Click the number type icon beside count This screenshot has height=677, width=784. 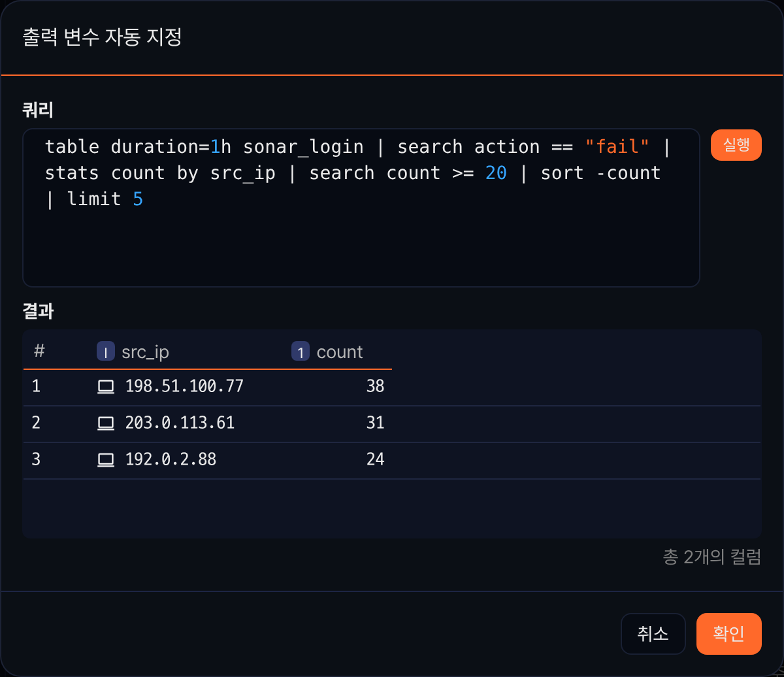click(301, 352)
